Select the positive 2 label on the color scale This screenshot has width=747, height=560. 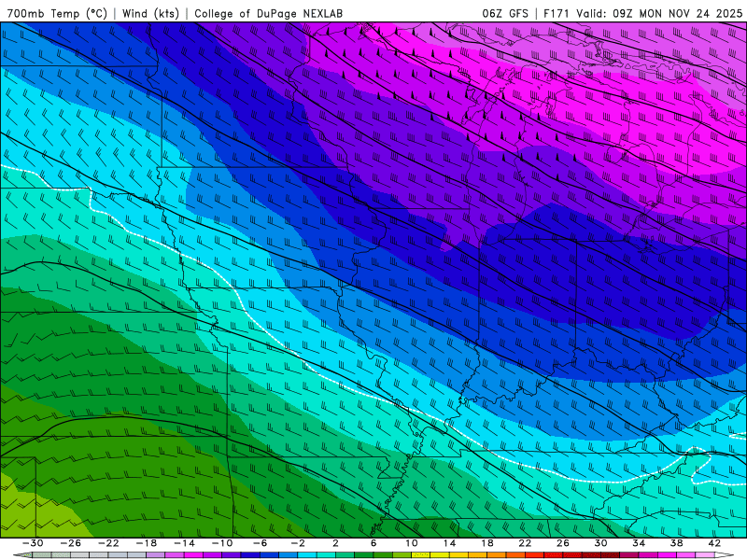[336, 543]
